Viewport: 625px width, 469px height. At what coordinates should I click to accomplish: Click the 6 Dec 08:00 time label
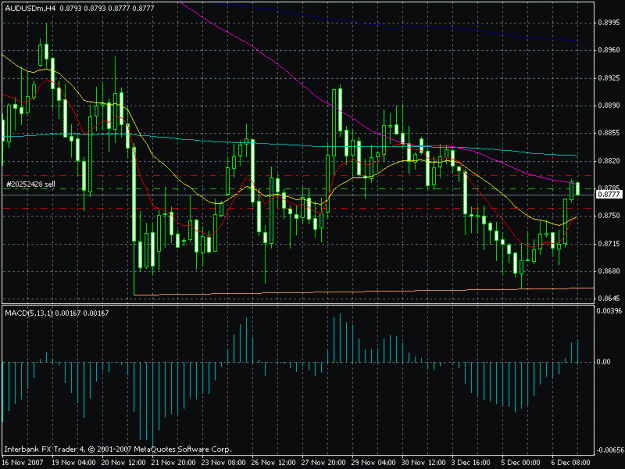pyautogui.click(x=571, y=463)
